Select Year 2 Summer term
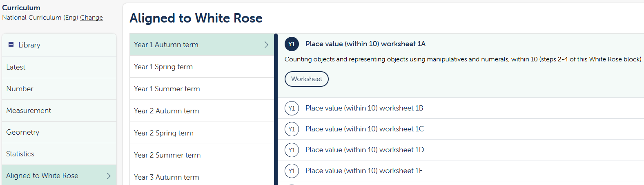Viewport: 644px width, 185px height. pyautogui.click(x=202, y=155)
